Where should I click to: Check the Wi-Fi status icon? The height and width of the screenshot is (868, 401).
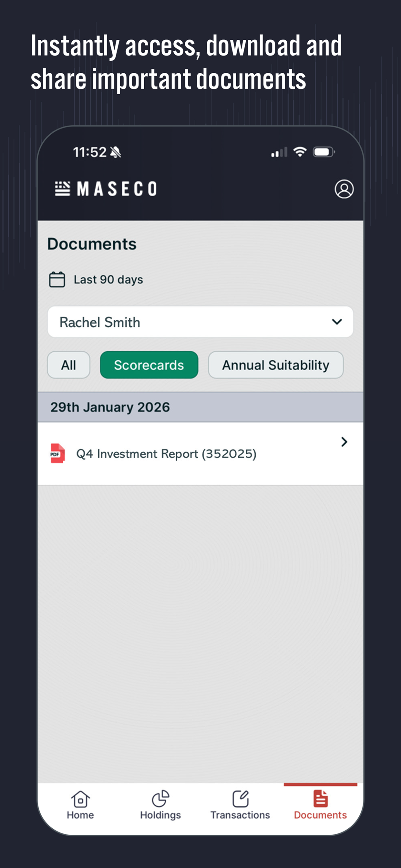point(300,152)
